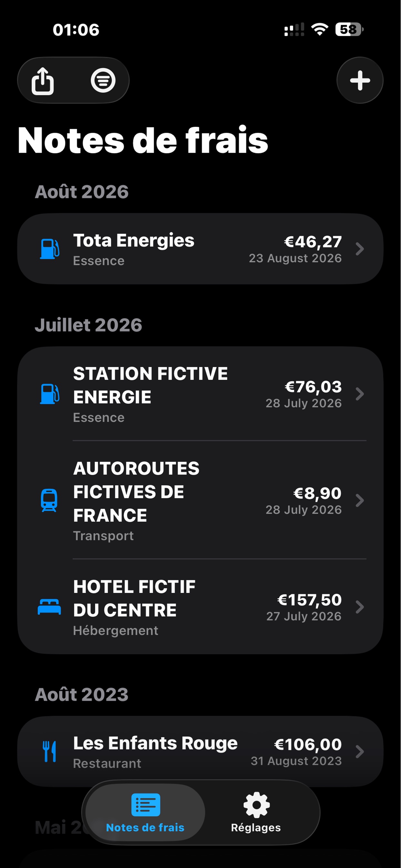
Task: Tap the fuel pump icon for Tota Energies
Action: click(x=49, y=249)
